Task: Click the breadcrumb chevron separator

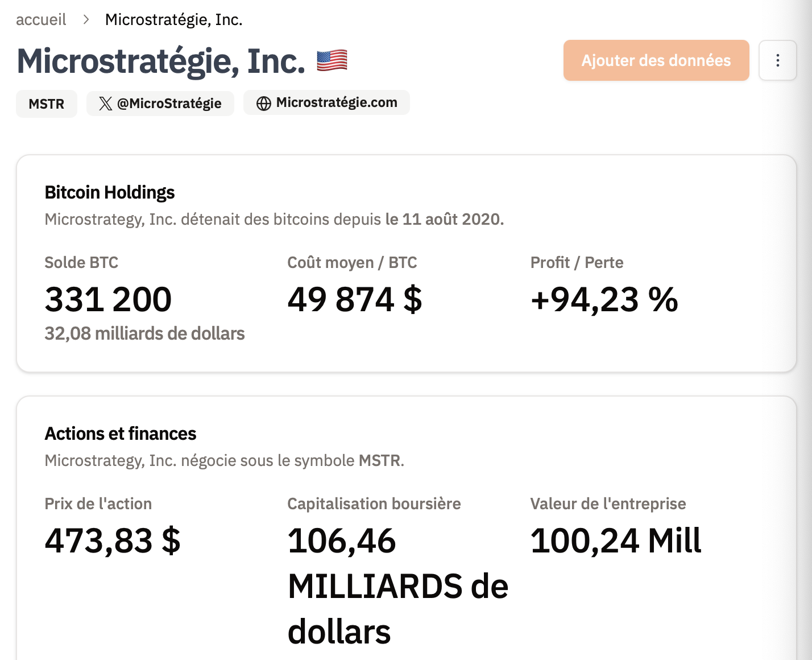Action: 86,20
